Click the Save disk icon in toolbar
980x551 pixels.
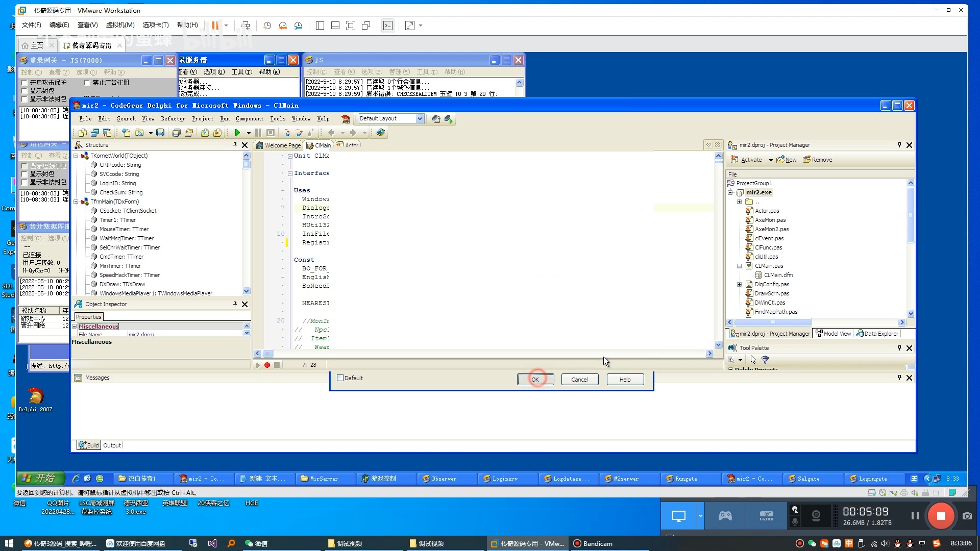click(x=160, y=133)
